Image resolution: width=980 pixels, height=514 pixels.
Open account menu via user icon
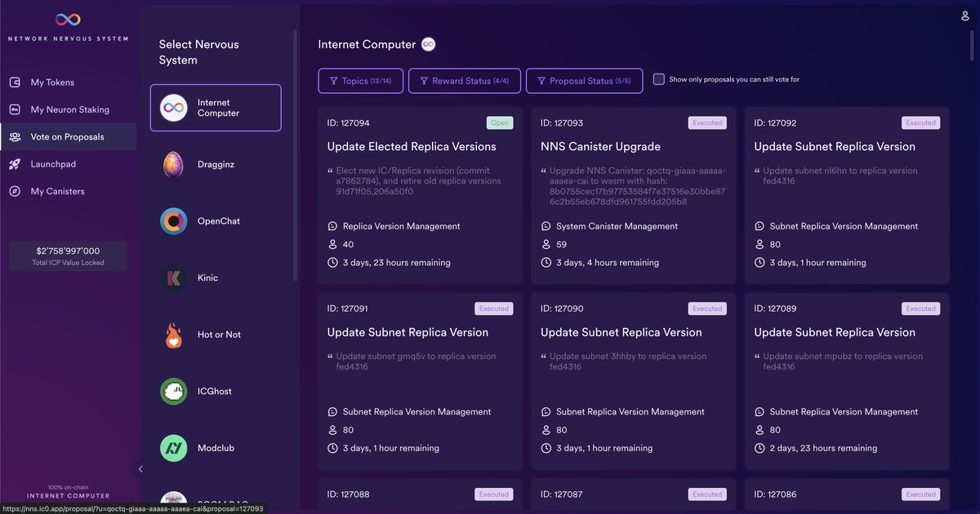coord(965,16)
